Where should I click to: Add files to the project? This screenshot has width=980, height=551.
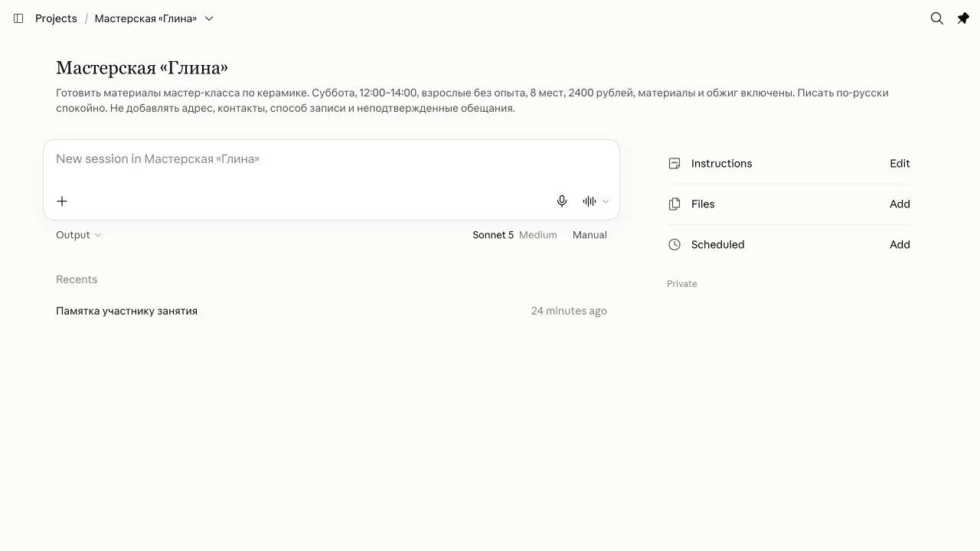coord(900,204)
